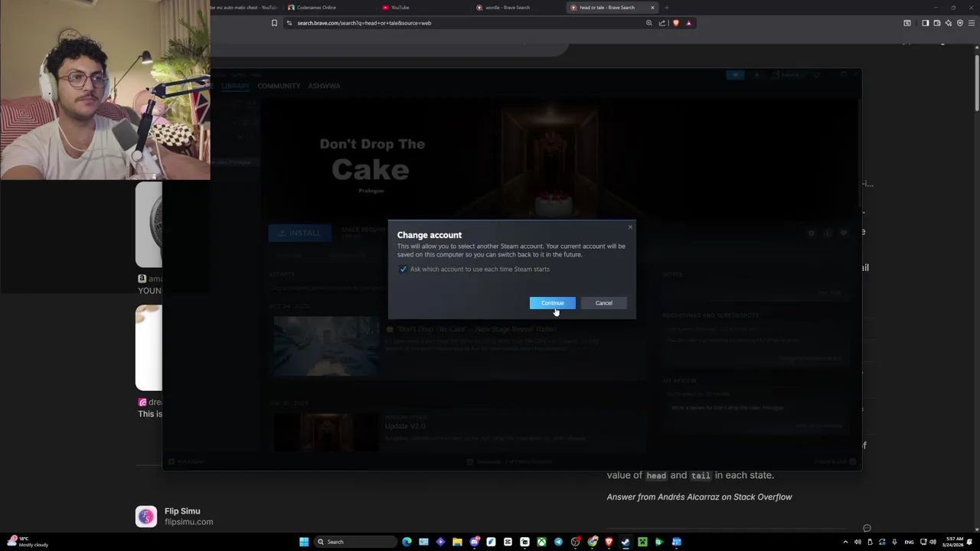
Task: Open File Explorer from the taskbar
Action: pos(457,542)
